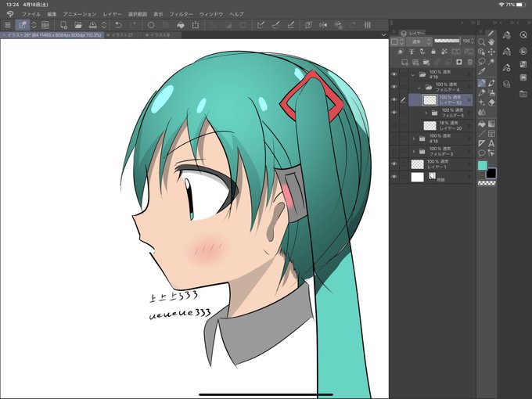The width and height of the screenshot is (532, 399).
Task: Open the ウィンドウ menu
Action: point(211,14)
